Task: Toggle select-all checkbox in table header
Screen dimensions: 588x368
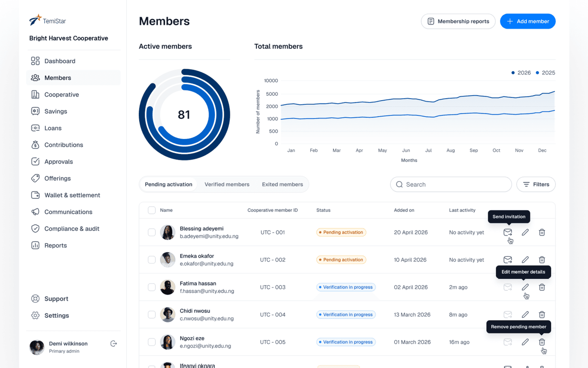Action: [x=151, y=210]
